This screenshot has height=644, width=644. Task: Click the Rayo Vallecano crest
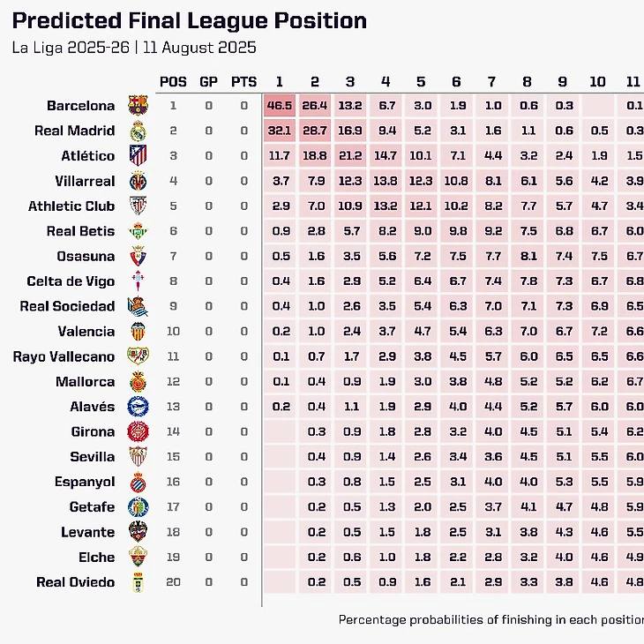(x=139, y=356)
